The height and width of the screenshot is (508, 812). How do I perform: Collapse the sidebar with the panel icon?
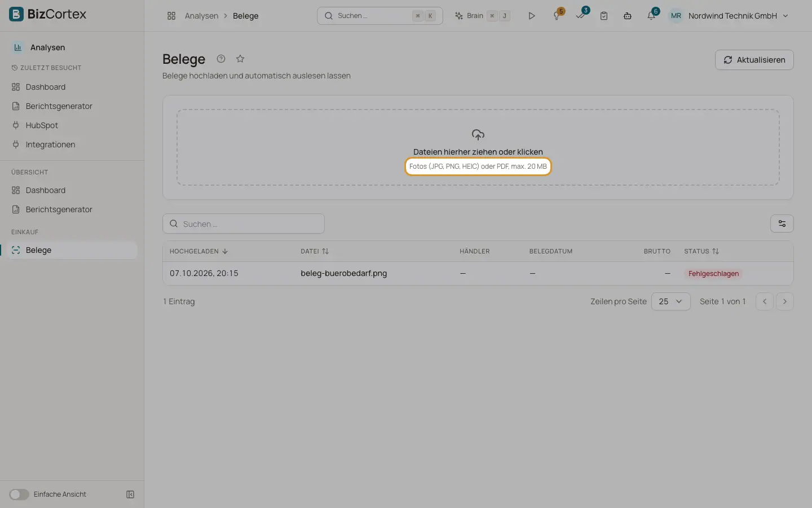[x=130, y=494]
